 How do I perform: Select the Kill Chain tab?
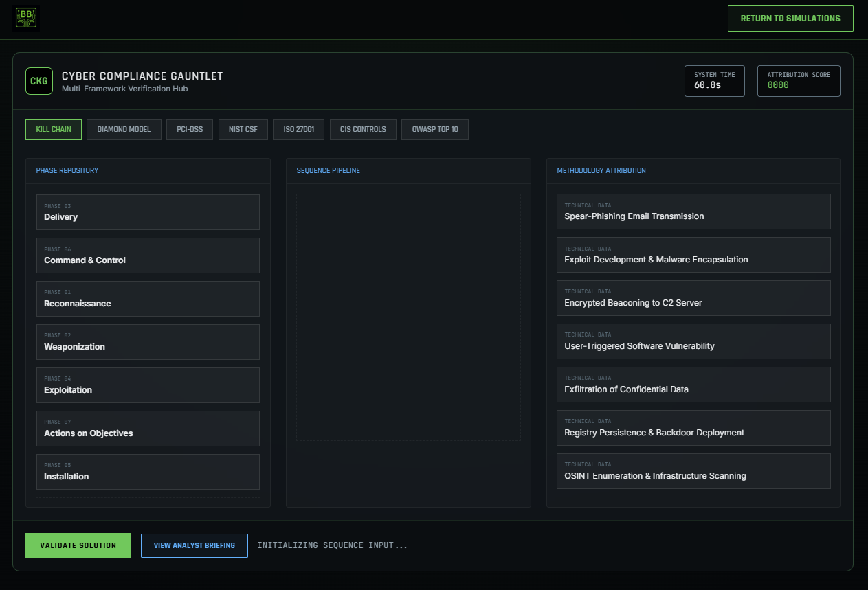coord(54,129)
